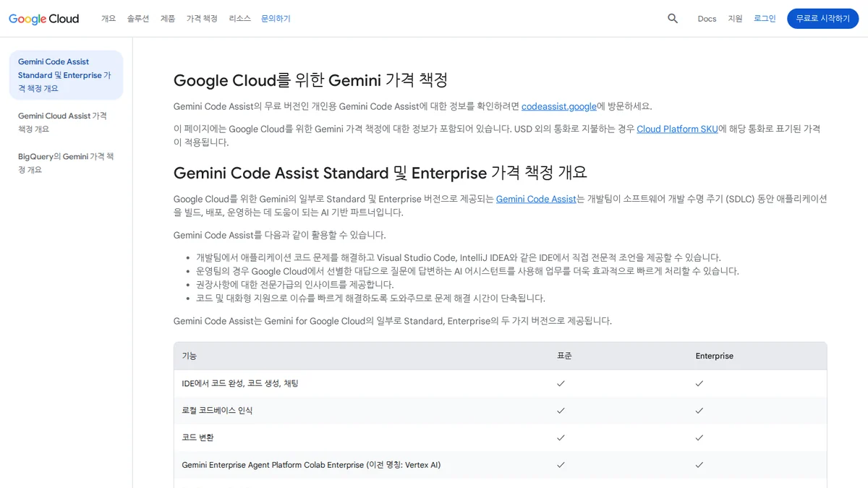
Task: Go to Docs in top bar
Action: tap(707, 19)
